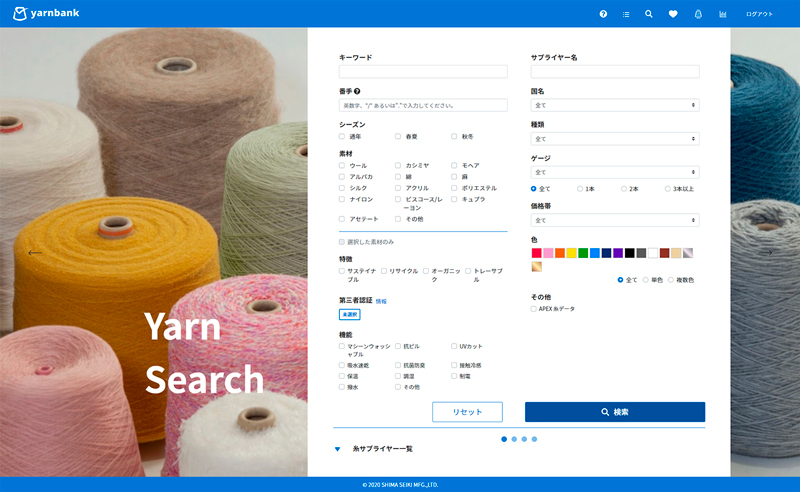Click the help icon next to 番手

tap(357, 91)
